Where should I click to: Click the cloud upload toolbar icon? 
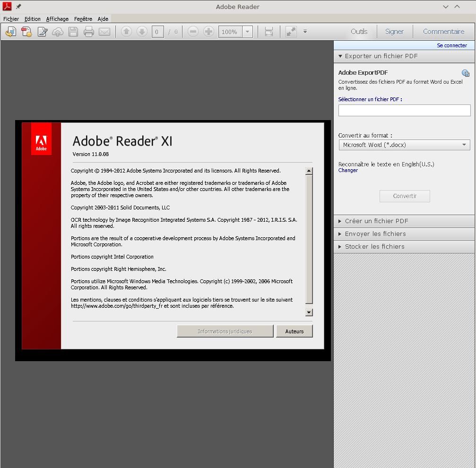pyautogui.click(x=58, y=32)
